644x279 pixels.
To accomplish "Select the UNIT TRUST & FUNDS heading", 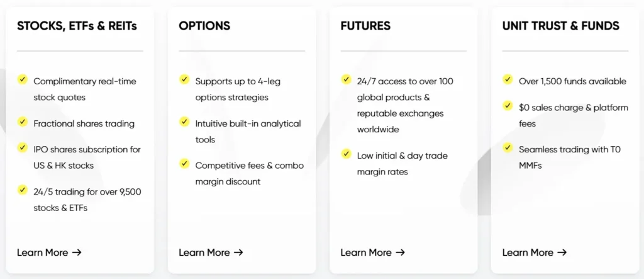I will pos(560,26).
